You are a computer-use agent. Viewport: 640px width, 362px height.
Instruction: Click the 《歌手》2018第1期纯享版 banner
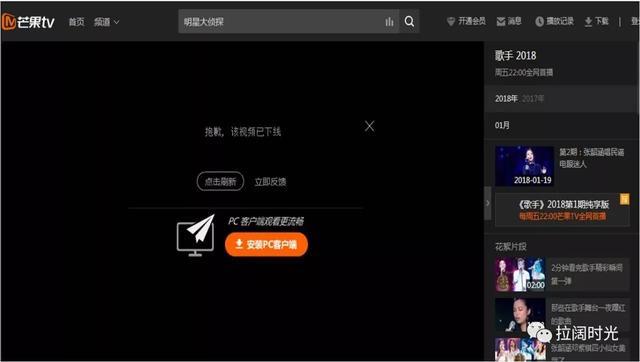[x=562, y=210]
